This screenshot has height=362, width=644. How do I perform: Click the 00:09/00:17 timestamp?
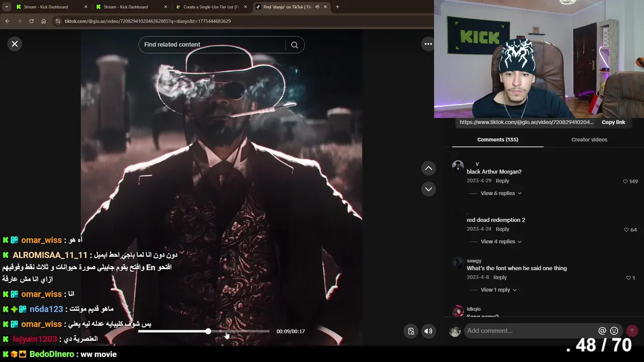[290, 331]
